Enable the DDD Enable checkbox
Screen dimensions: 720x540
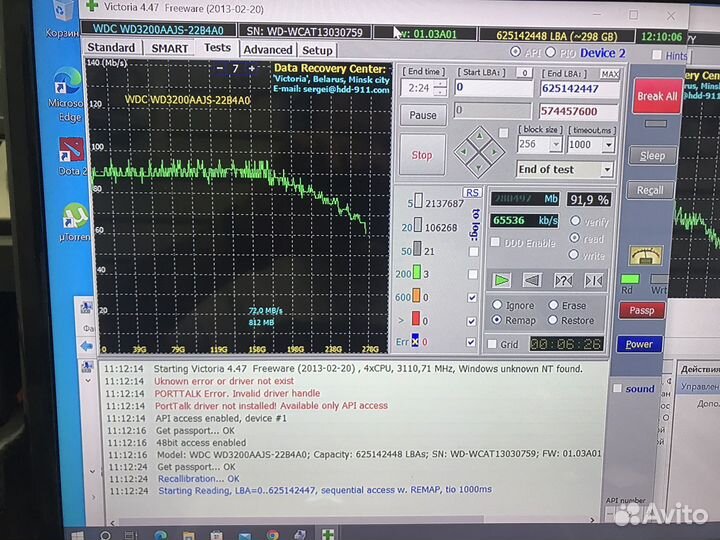tap(495, 242)
